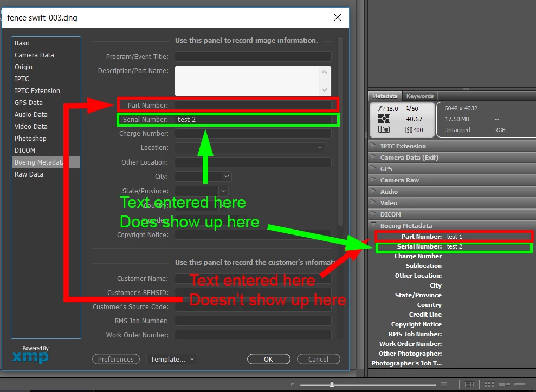536x392 pixels.
Task: Click the metering mode icon in placard
Action: (x=384, y=119)
